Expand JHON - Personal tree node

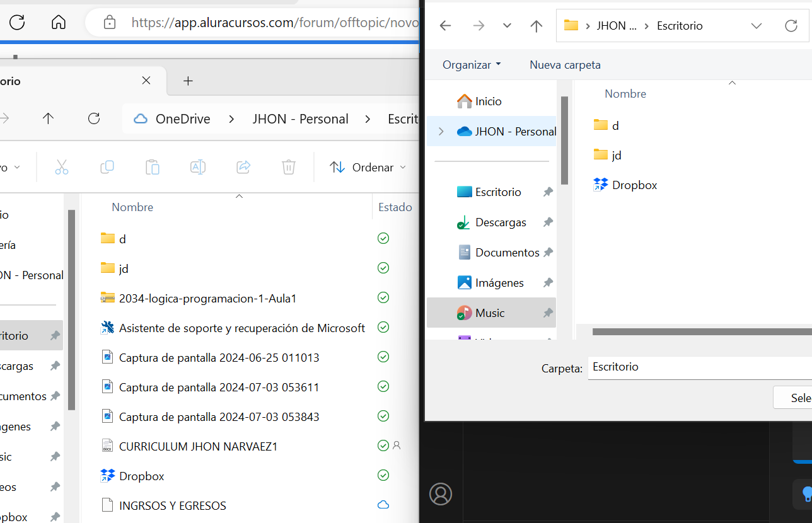(x=441, y=132)
